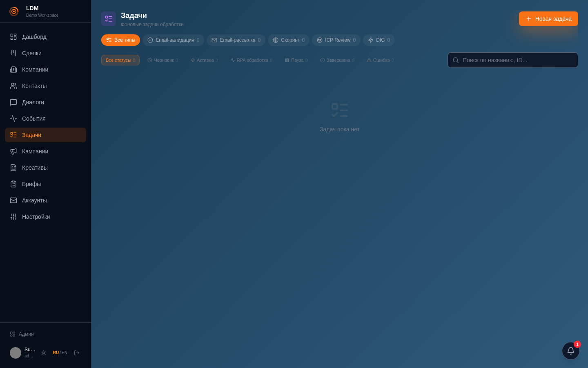This screenshot has height=368, width=588.
Task: Switch language to EN
Action: pos(65,353)
